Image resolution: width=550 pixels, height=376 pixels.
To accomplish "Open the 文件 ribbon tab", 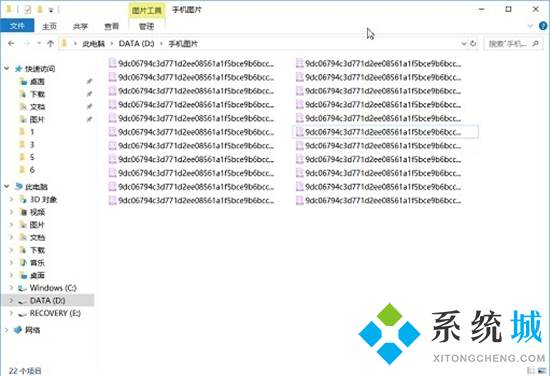I will click(17, 26).
